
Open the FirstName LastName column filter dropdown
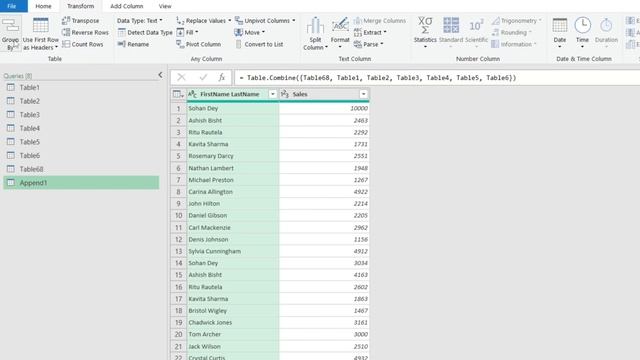[272, 94]
